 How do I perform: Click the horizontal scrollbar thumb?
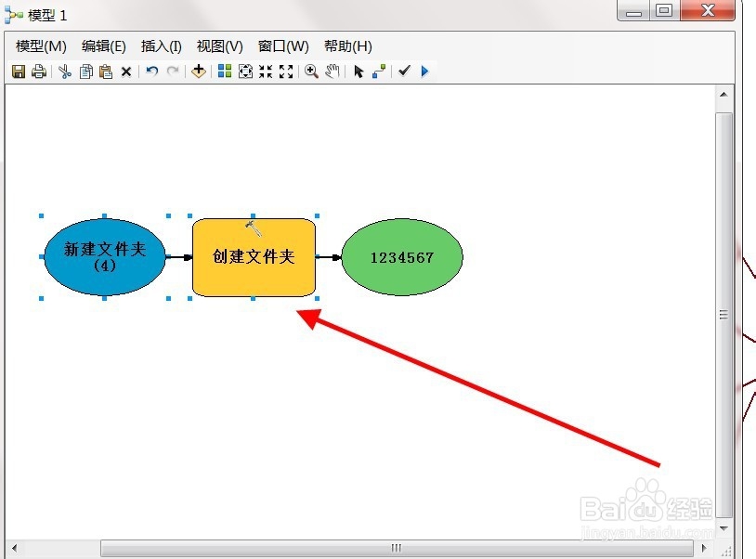pyautogui.click(x=397, y=548)
